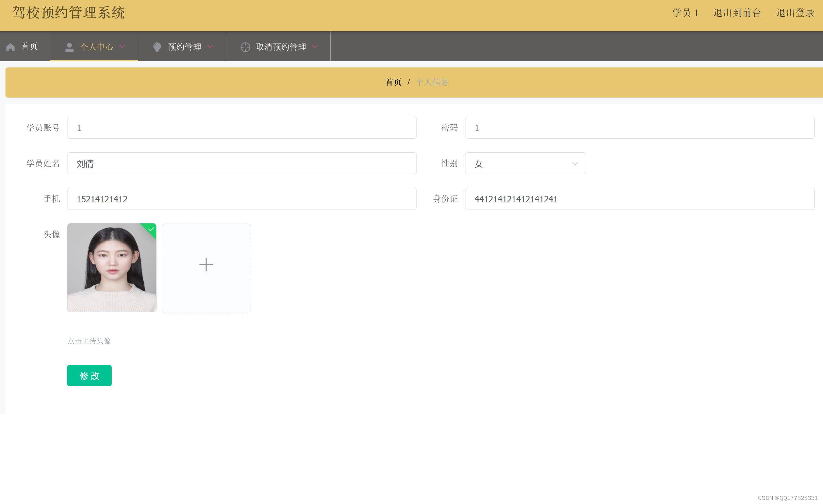Open the 性别 gender dropdown
The image size is (823, 504).
(525, 163)
